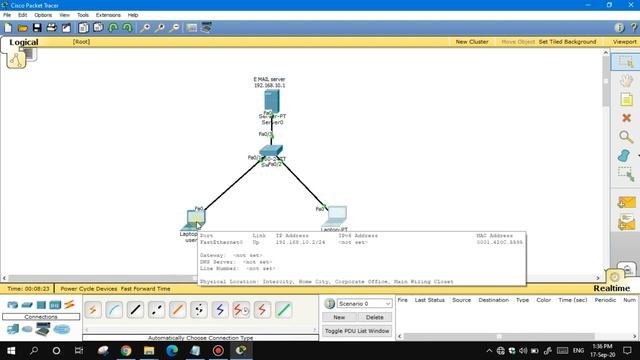Click the Paste icon in toolbar
This screenshot has height=360, width=640.
tap(98, 28)
